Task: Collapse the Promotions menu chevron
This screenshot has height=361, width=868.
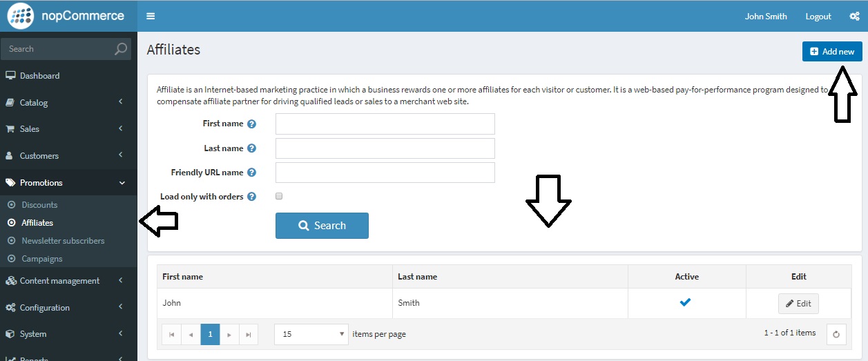Action: pos(122,183)
